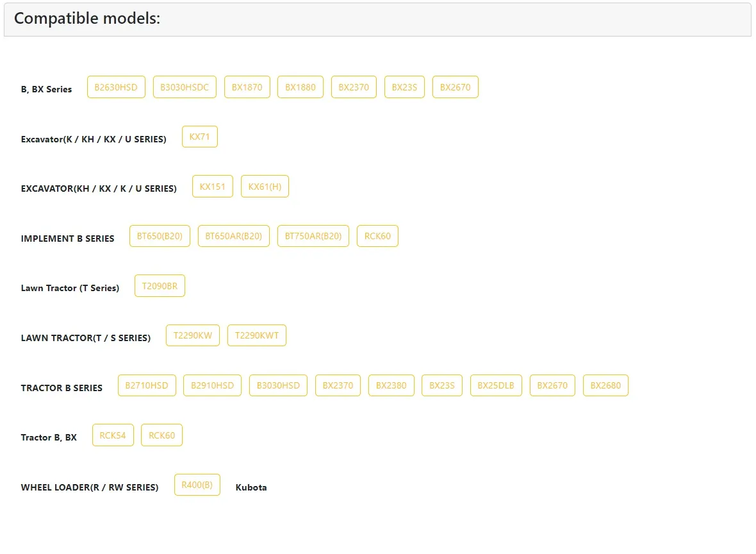Select the BX2380 tractor model
The height and width of the screenshot is (554, 756).
click(x=391, y=385)
